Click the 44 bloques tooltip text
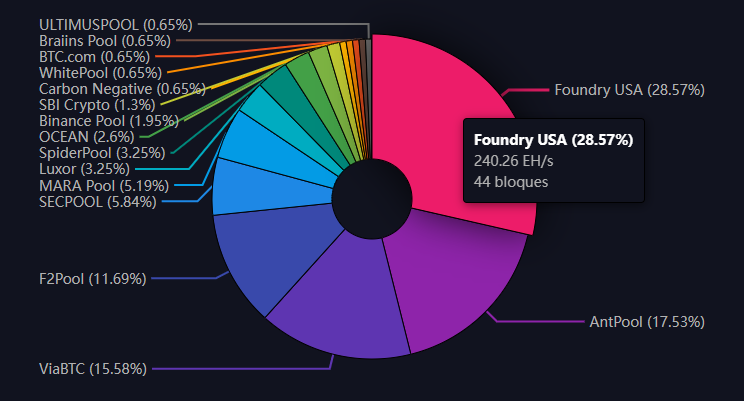 coord(511,182)
